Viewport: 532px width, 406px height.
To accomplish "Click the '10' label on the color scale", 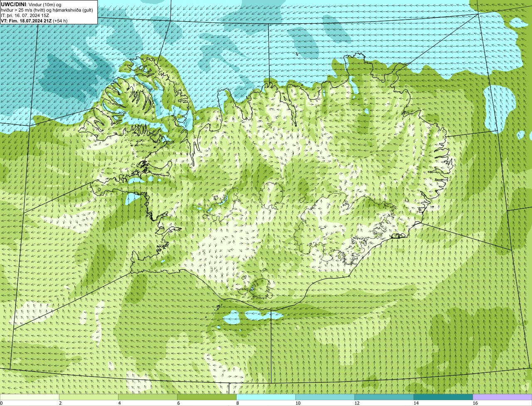I will tap(298, 403).
